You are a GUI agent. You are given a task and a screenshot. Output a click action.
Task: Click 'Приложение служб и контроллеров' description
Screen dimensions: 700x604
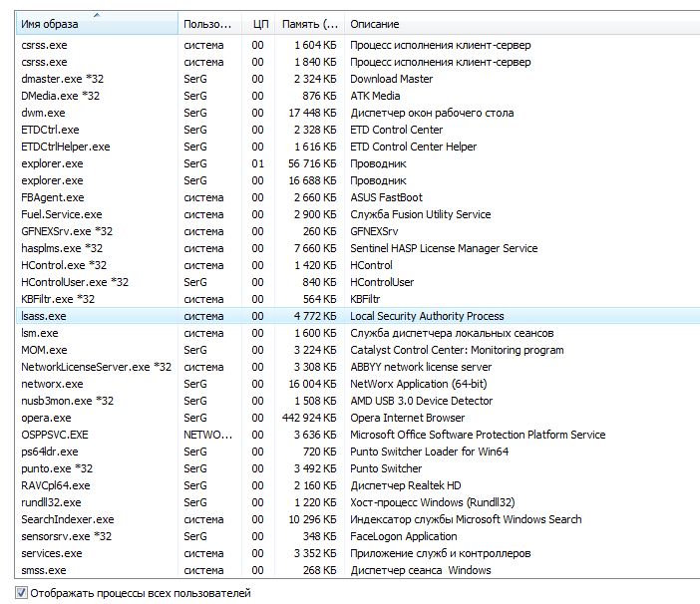click(x=440, y=553)
